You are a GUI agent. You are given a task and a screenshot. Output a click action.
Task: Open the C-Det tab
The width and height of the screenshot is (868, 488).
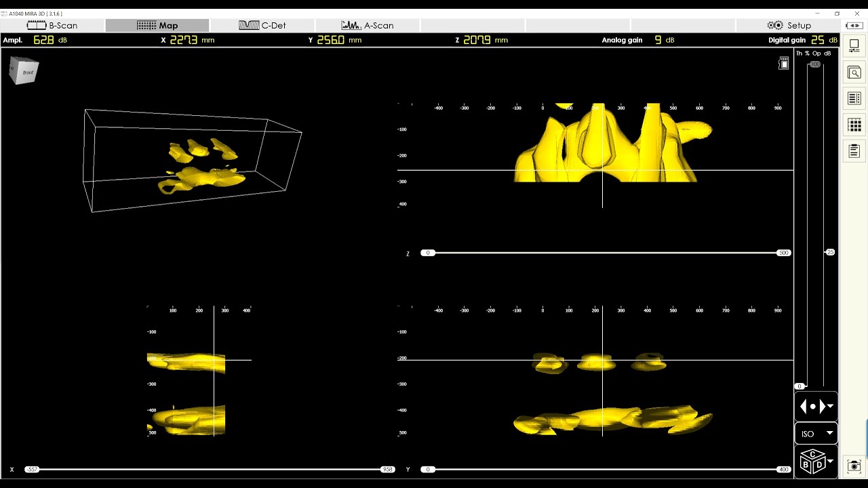tap(262, 25)
